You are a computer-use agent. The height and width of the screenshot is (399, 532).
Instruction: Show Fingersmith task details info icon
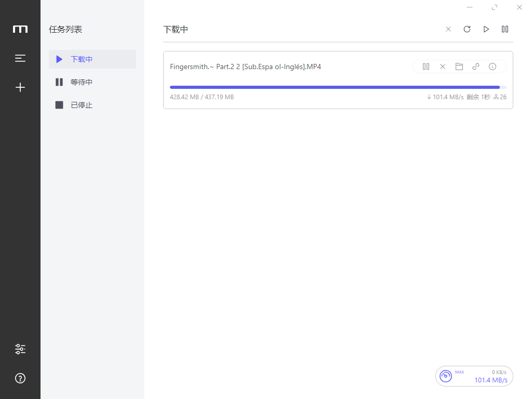[493, 66]
